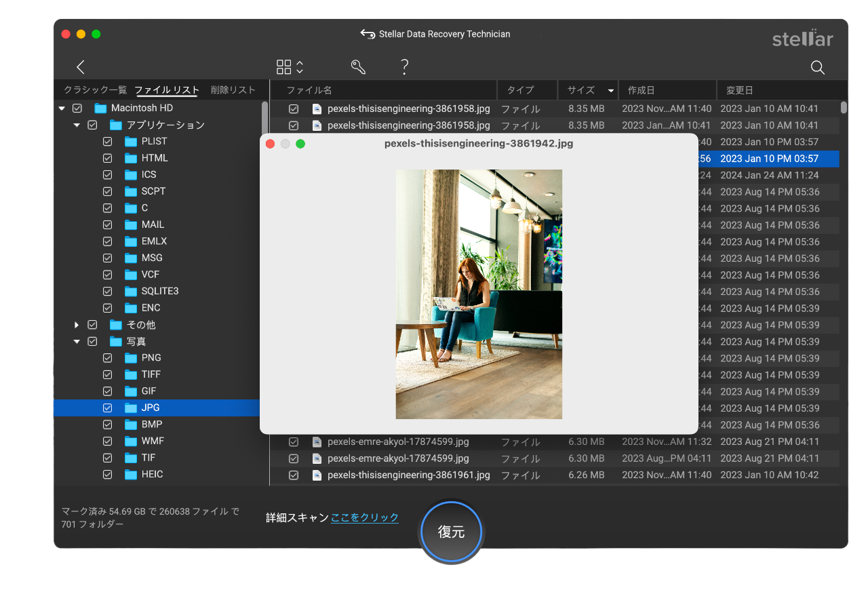Select the PLIST folder icon

coord(131,141)
